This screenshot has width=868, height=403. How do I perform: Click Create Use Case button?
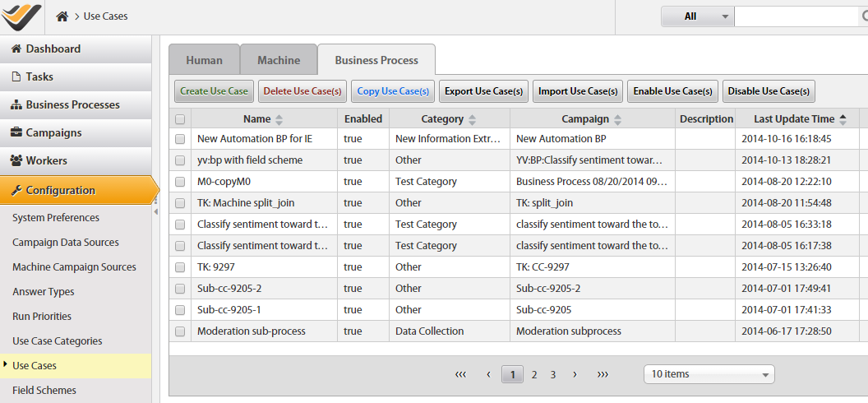click(x=215, y=91)
